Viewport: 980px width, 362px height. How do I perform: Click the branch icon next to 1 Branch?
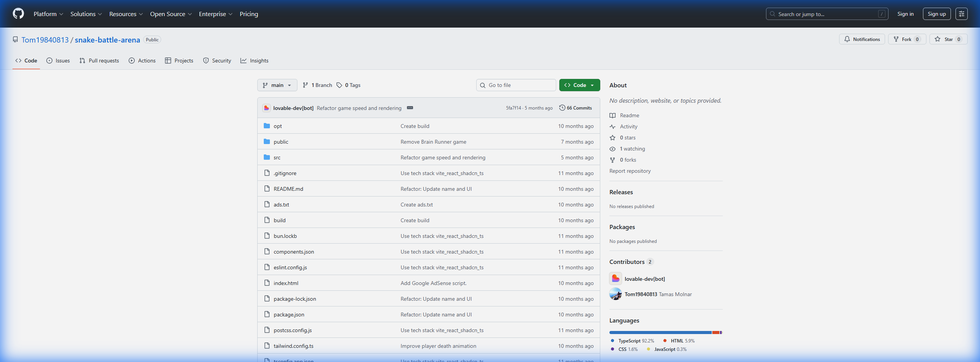[305, 85]
